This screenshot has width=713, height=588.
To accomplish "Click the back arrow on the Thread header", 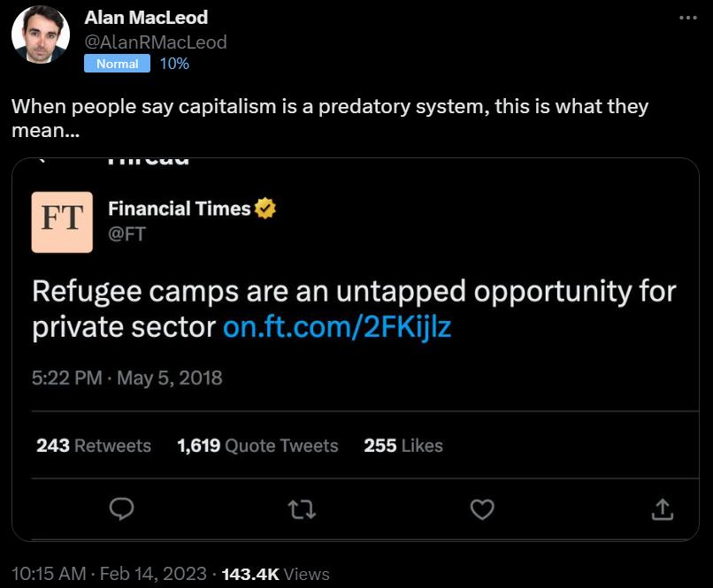I will point(46,156).
